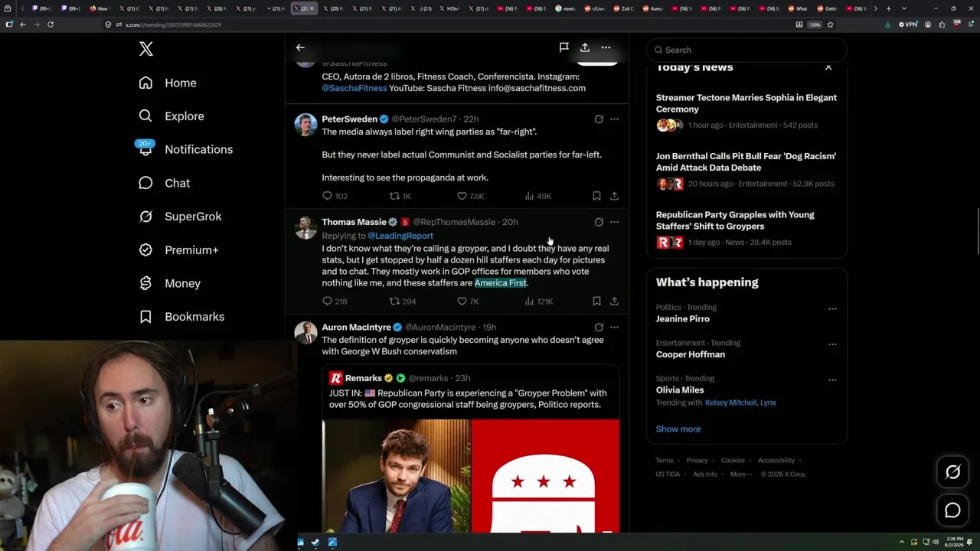Like Thomas Massie's post with 7K likes
Screen dimensions: 980x551
point(468,302)
